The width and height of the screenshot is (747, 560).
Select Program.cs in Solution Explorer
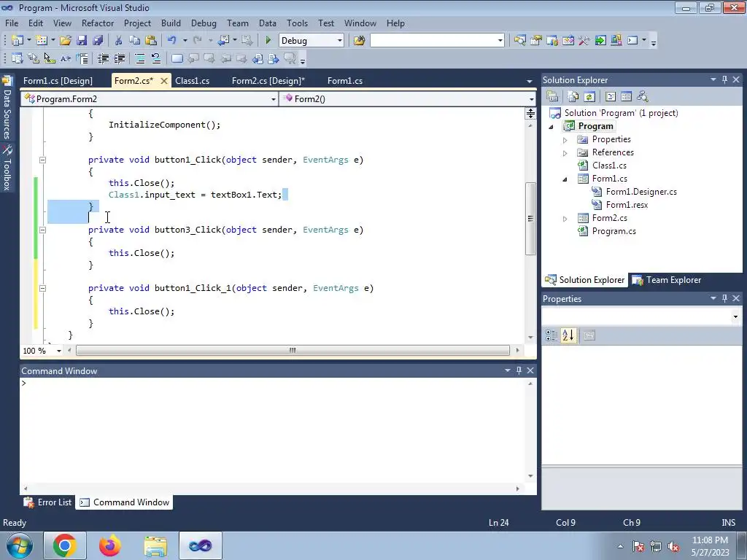[x=614, y=231]
